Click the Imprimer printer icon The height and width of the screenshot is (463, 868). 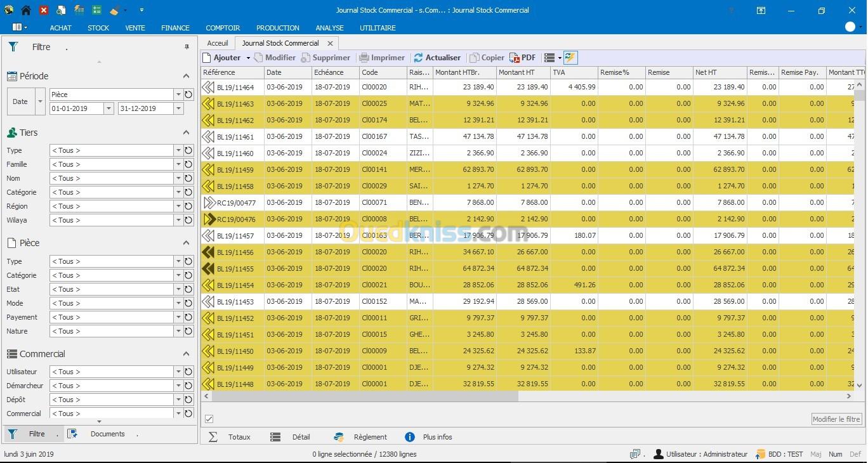coord(364,58)
